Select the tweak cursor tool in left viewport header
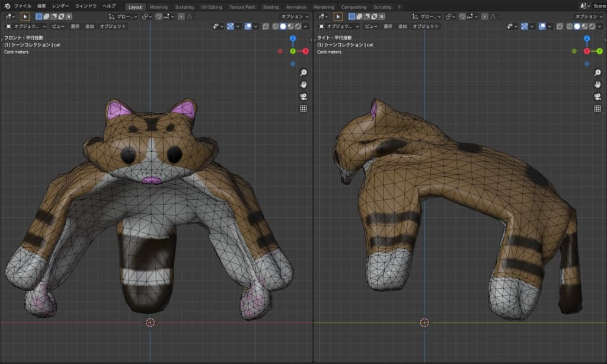 [25, 17]
